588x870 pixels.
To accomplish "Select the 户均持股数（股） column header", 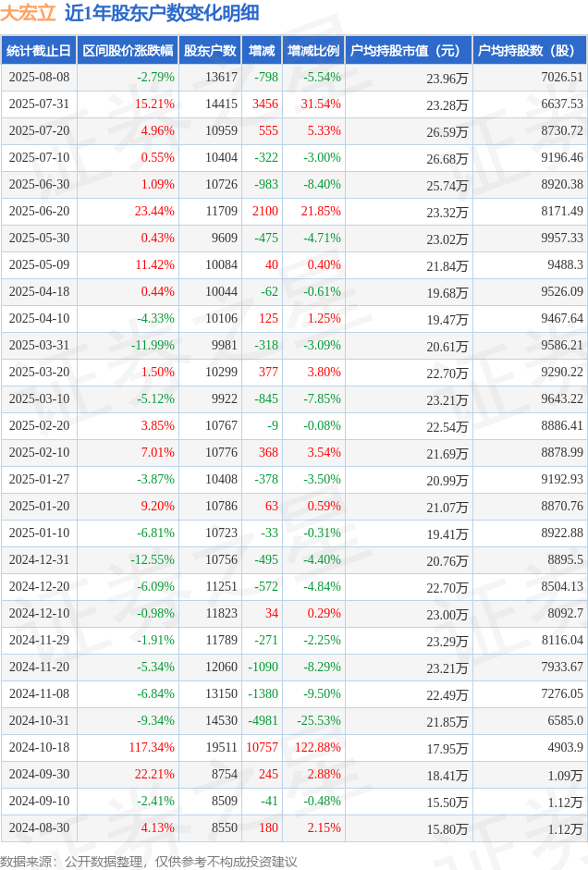I will tap(529, 51).
